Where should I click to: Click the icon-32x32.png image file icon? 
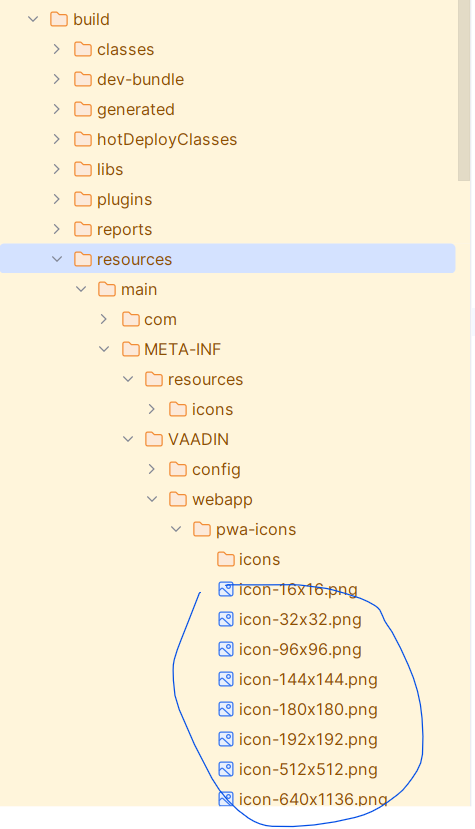tap(226, 619)
